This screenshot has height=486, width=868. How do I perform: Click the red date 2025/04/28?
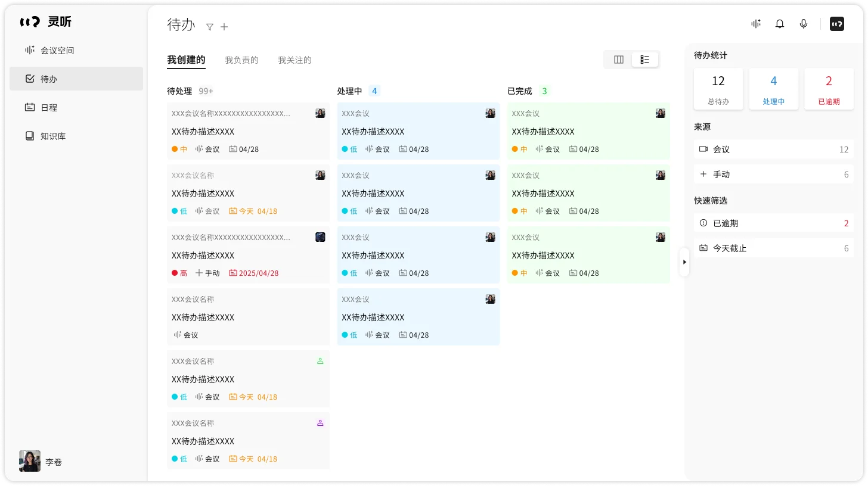coord(254,273)
